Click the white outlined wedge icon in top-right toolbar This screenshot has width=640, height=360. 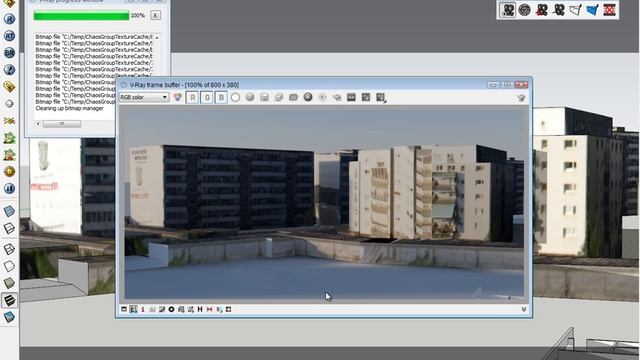coord(576,10)
